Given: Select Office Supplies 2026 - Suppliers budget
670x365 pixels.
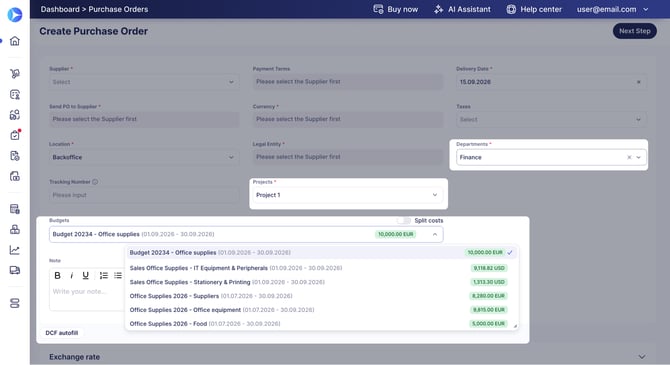Looking at the screenshot, I should pyautogui.click(x=322, y=296).
